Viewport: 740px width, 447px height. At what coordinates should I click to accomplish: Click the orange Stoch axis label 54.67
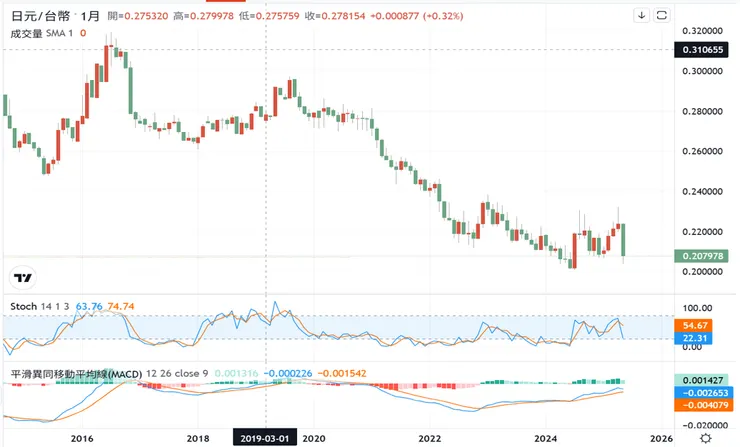click(x=694, y=325)
